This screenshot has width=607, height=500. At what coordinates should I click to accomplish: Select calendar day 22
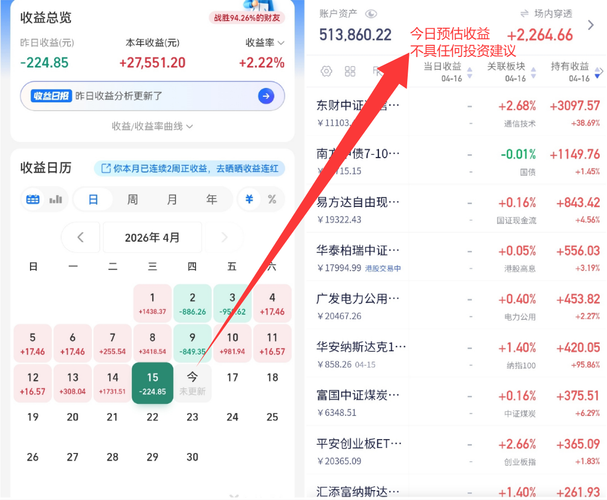(x=153, y=417)
